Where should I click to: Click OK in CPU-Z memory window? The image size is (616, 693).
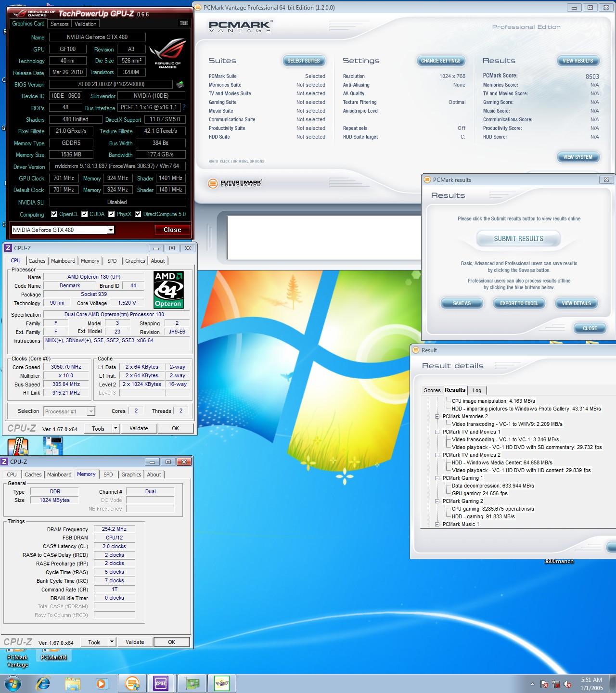[172, 642]
